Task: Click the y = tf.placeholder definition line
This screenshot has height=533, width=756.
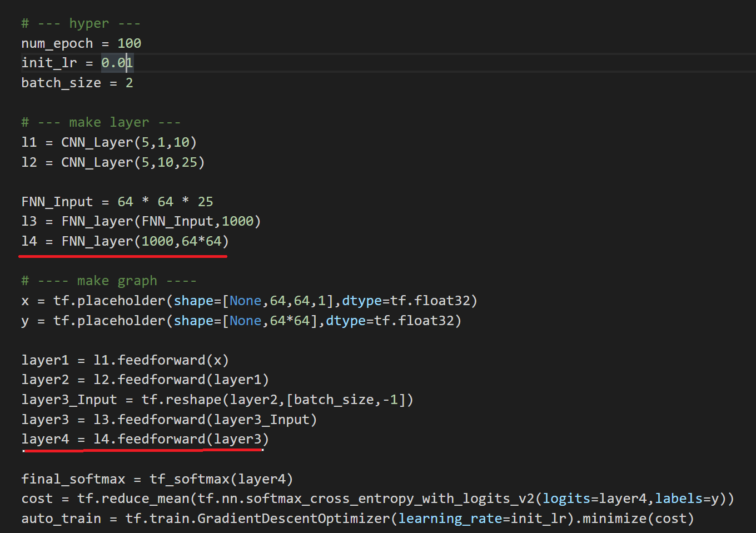Action: click(241, 321)
